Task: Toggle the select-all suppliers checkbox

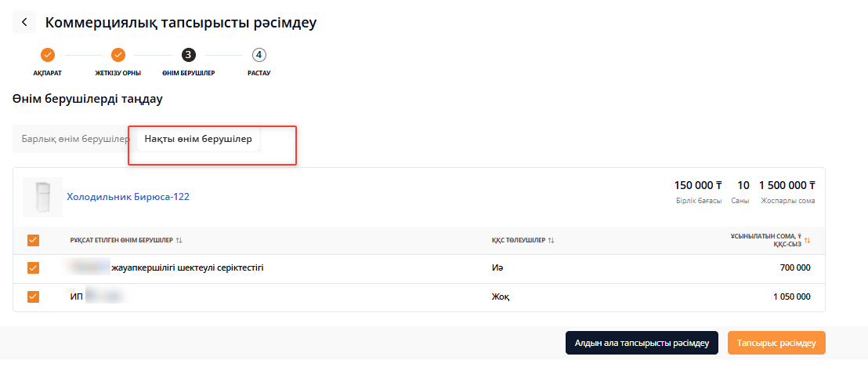Action: pos(33,240)
